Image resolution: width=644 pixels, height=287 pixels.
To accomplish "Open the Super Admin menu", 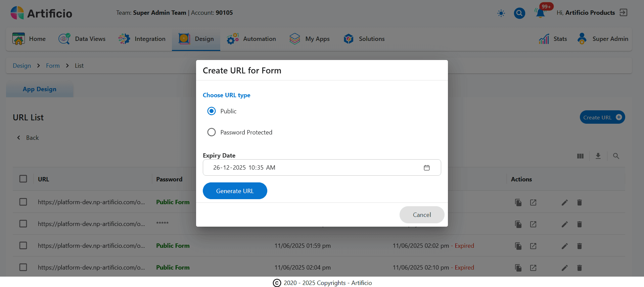I will pos(603,39).
